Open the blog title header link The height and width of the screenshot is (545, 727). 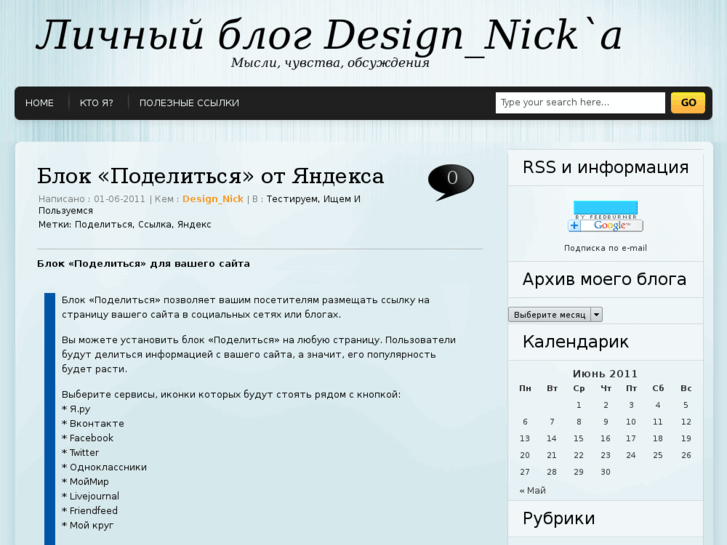[x=329, y=35]
